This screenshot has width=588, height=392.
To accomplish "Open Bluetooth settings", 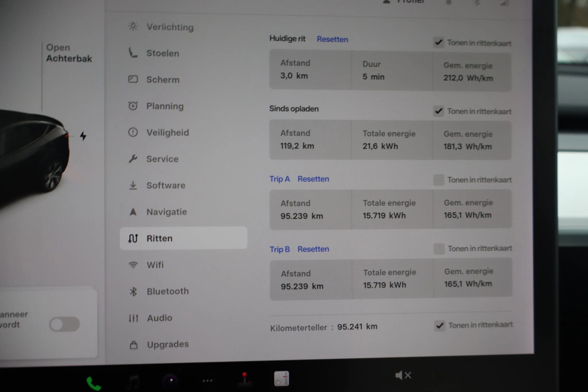I will pos(168,291).
